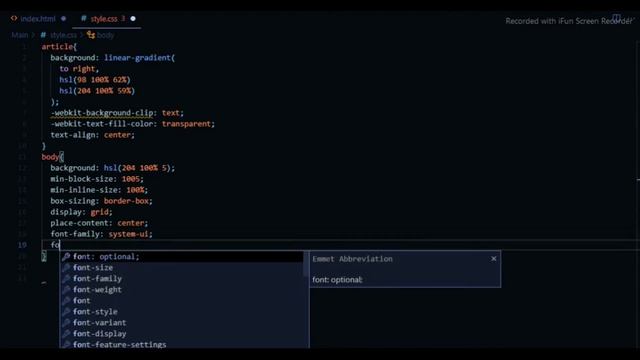Close the Emmet Abbreviation details panel
Image resolution: width=640 pixels, height=360 pixels.
tap(493, 259)
